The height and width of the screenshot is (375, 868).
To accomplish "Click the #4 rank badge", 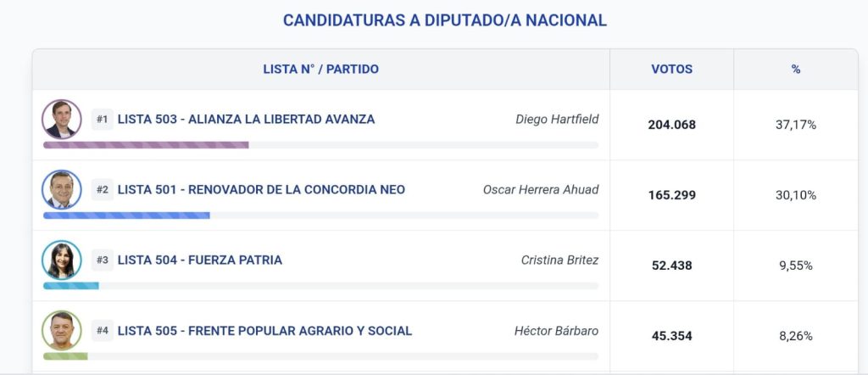I will tap(102, 331).
